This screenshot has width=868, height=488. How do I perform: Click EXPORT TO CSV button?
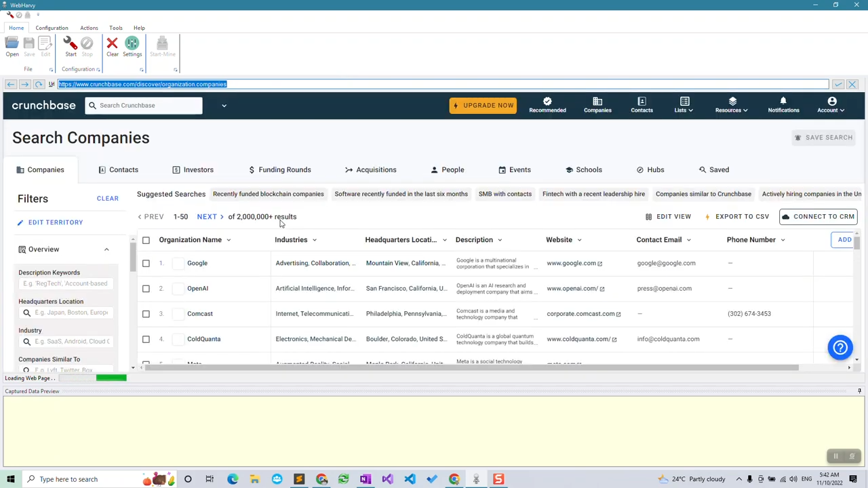tap(737, 217)
